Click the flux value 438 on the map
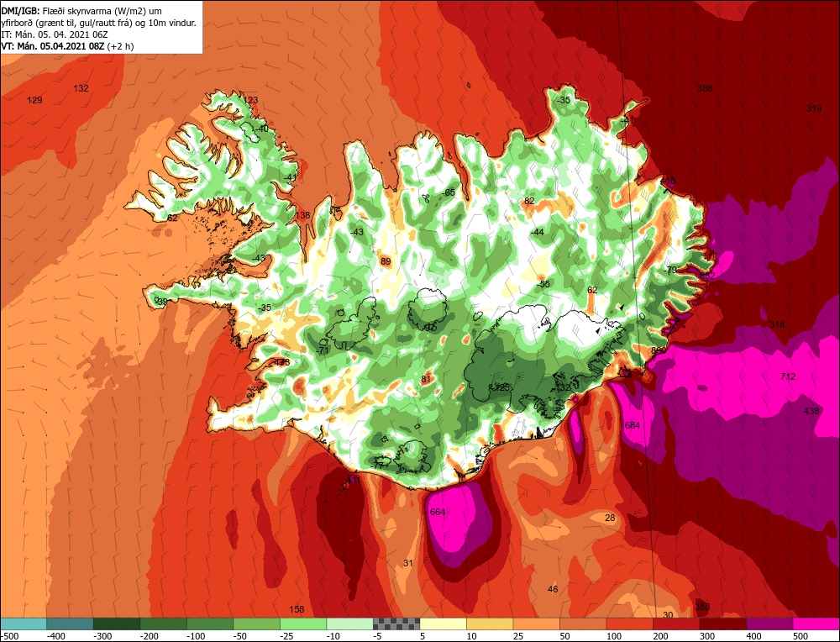Image resolution: width=840 pixels, height=642 pixels. (811, 411)
